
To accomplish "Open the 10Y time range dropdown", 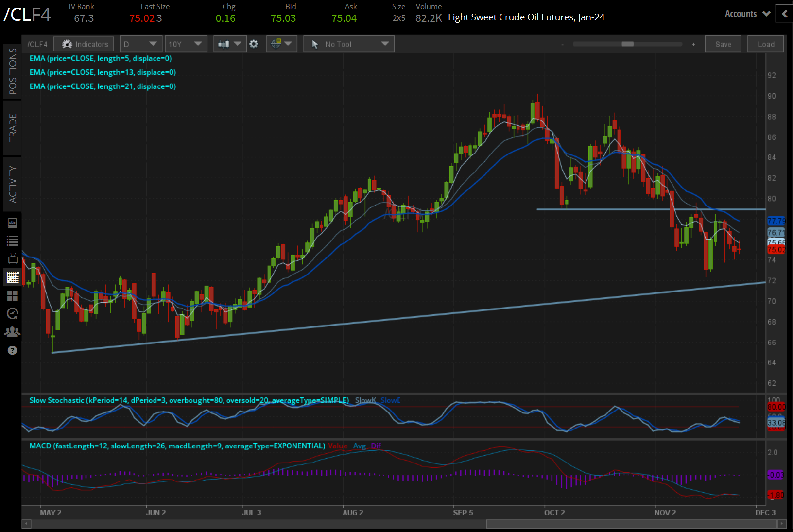I will (186, 44).
